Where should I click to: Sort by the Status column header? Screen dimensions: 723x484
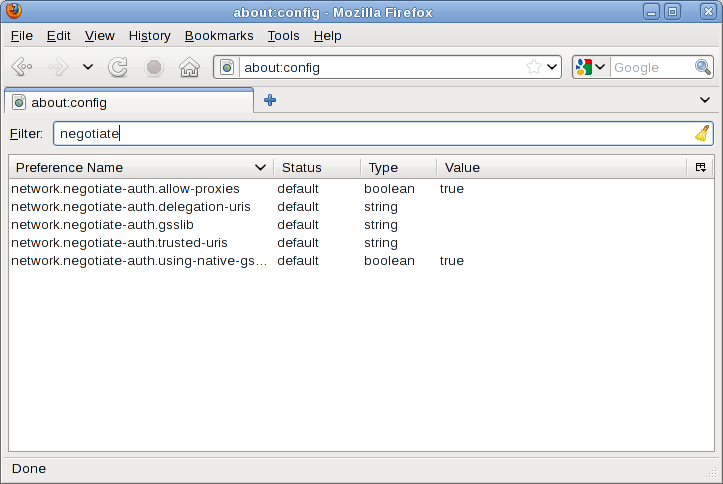[x=317, y=167]
